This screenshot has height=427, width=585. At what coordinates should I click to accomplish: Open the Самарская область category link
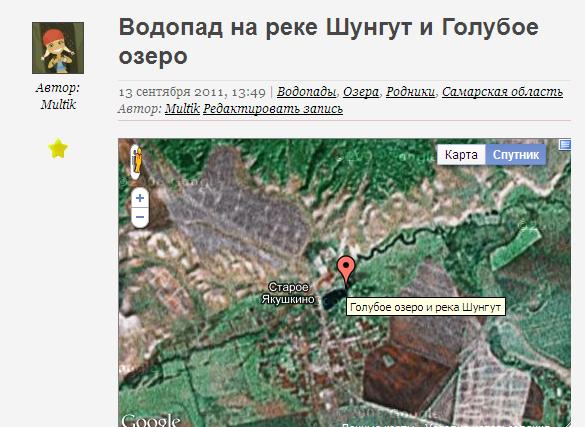502,92
